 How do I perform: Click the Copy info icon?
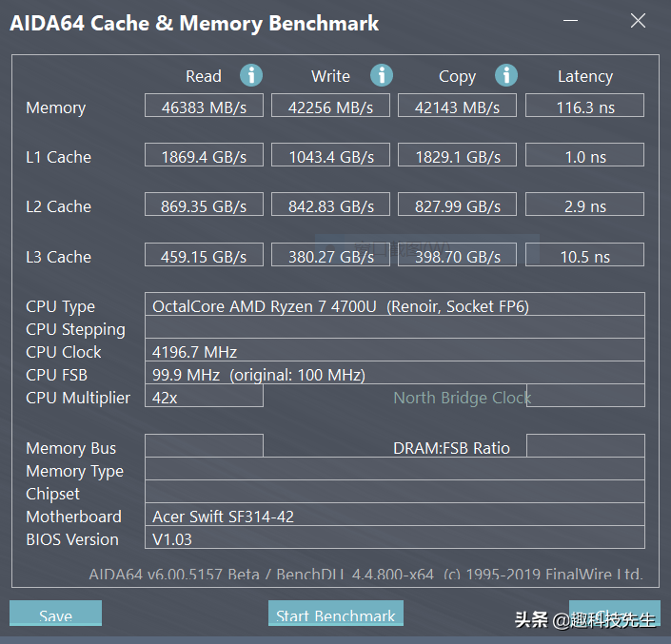tap(506, 76)
